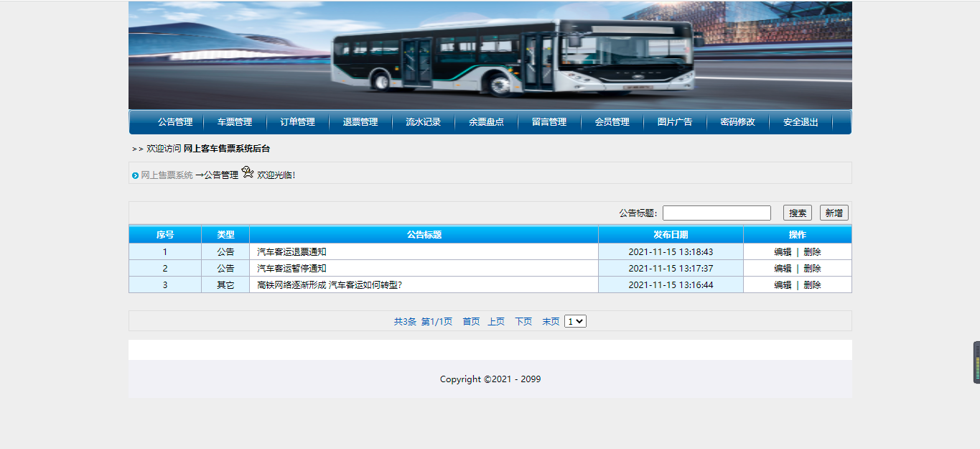Viewport: 980px width, 449px height.
Task: Open 公告管理 menu
Action: tap(175, 122)
